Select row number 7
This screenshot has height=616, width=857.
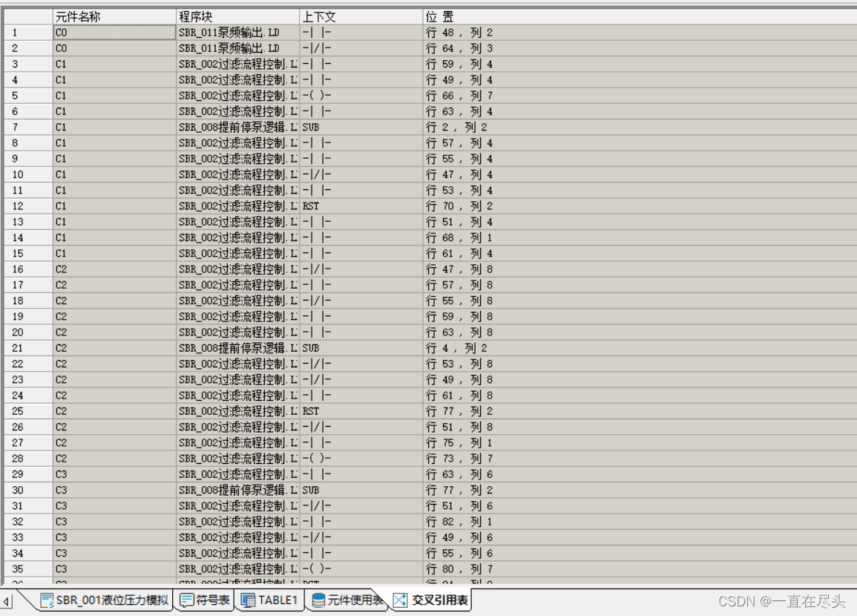(x=28, y=128)
